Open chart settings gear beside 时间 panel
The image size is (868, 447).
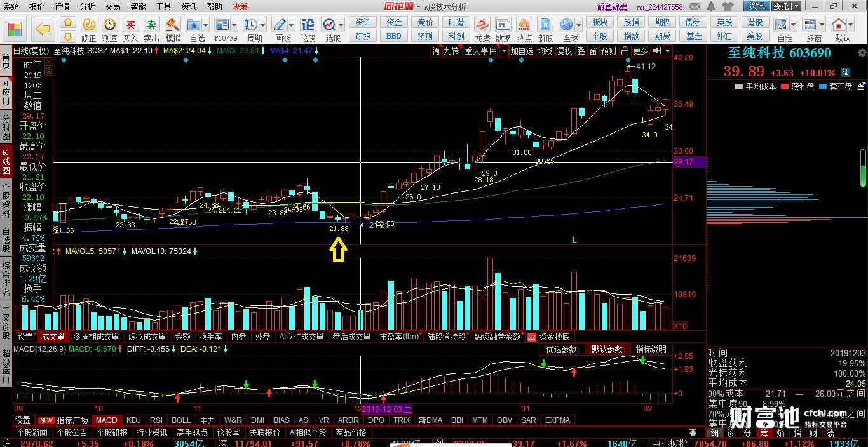click(48, 70)
